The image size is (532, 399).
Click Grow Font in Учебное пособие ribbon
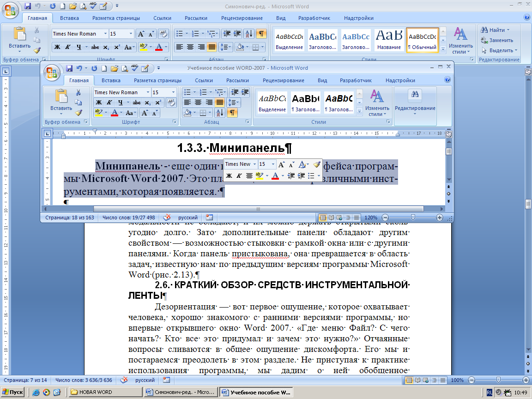pyautogui.click(x=145, y=113)
